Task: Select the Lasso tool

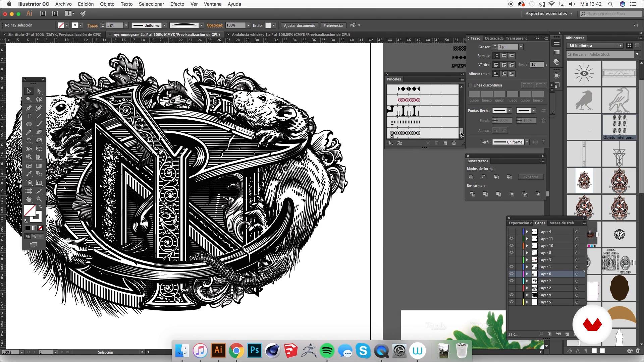Action: [39, 99]
